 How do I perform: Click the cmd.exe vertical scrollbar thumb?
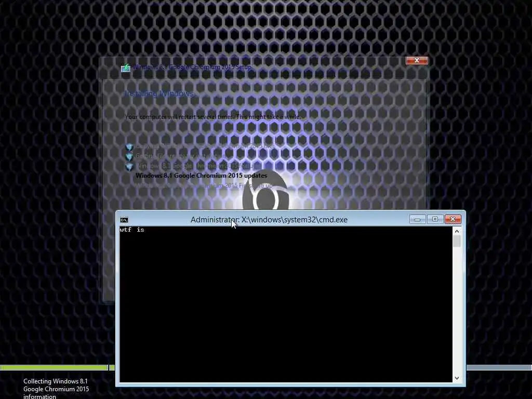pos(457,241)
